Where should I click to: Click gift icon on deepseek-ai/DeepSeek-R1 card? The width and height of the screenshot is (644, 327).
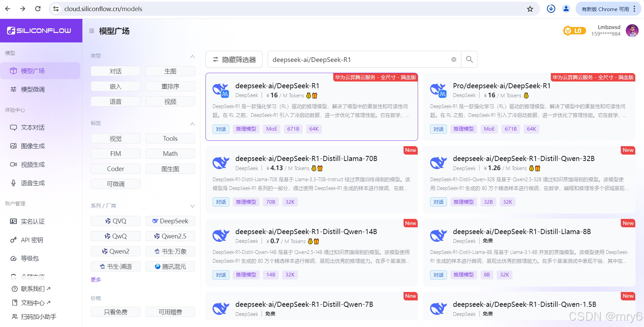click(x=315, y=96)
